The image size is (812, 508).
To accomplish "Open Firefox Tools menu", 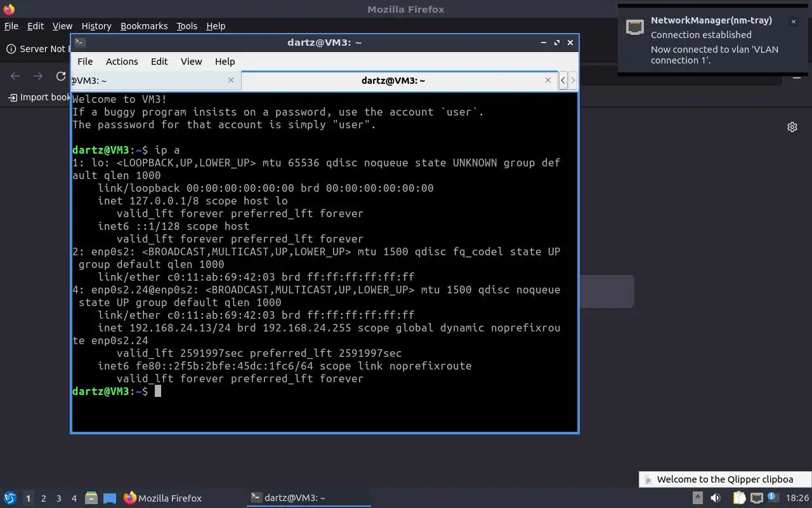I will 187,26.
